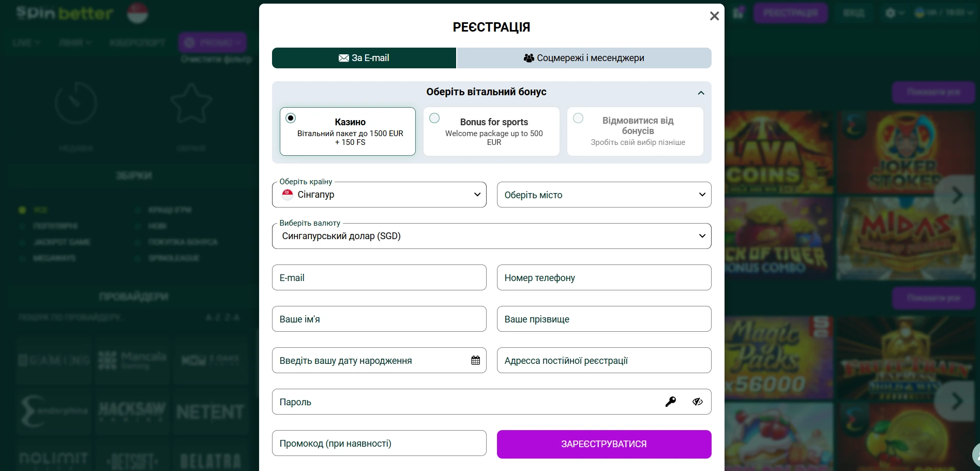Image resolution: width=980 pixels, height=471 pixels.
Task: Click the settings gear icon in header
Action: 891,13
